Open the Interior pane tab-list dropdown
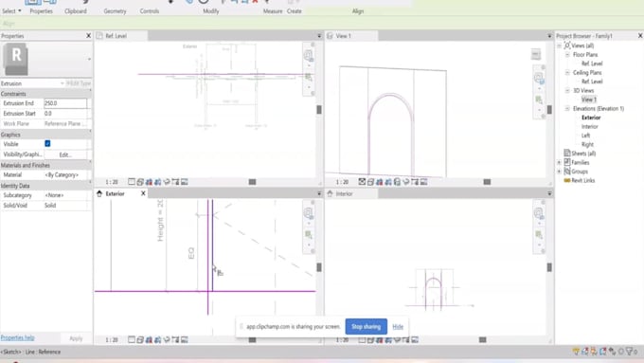 tap(549, 193)
